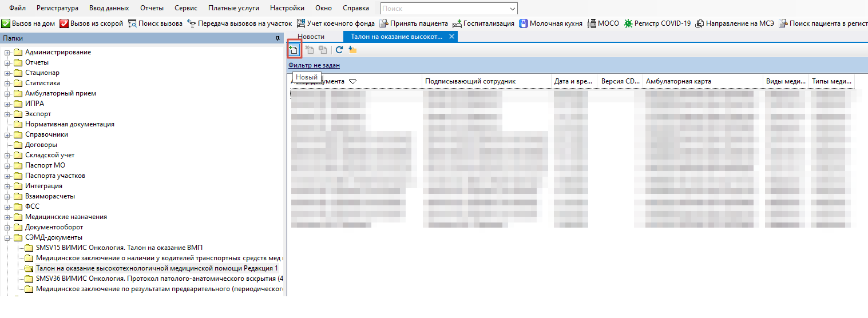Click the delete document toolbar icon
This screenshot has width=868, height=318.
(310, 50)
